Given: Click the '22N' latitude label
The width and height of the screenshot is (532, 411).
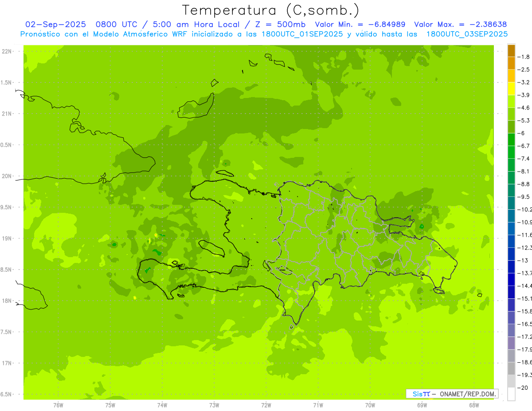Looking at the screenshot, I should click(8, 51).
